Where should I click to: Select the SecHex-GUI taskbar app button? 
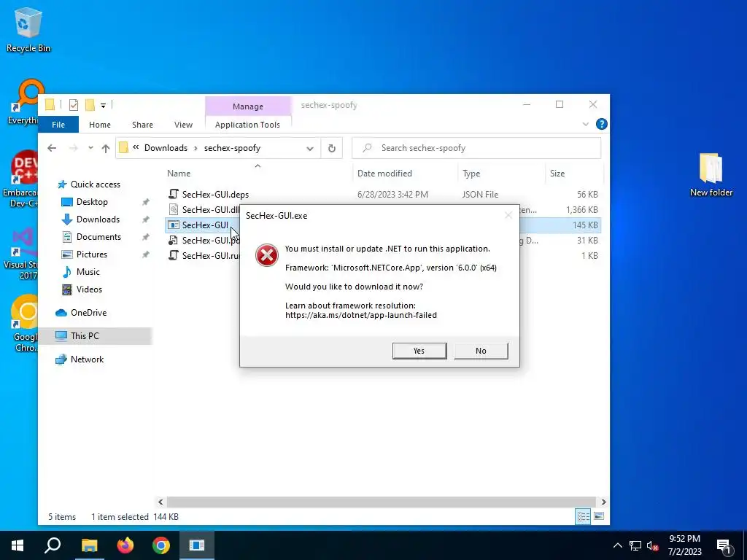pos(197,545)
